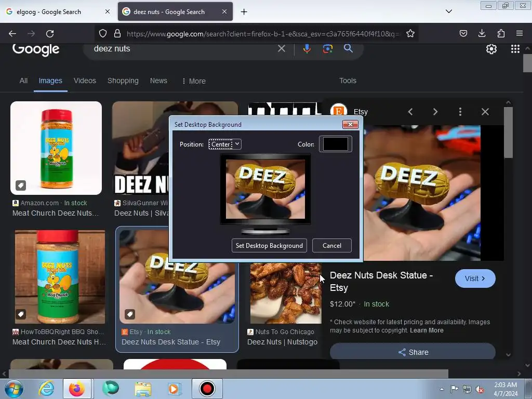Share the Deez Nuts Desk Statue image

click(x=413, y=352)
